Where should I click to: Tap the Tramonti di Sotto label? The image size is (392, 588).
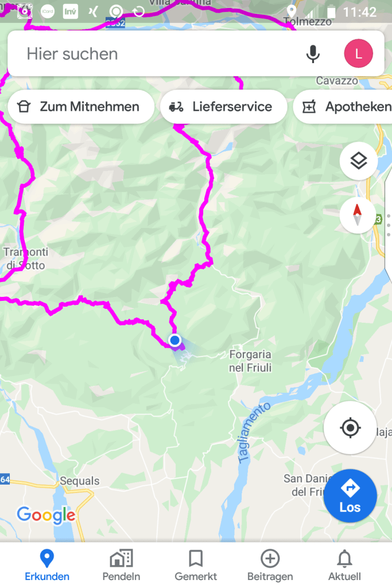(25, 258)
